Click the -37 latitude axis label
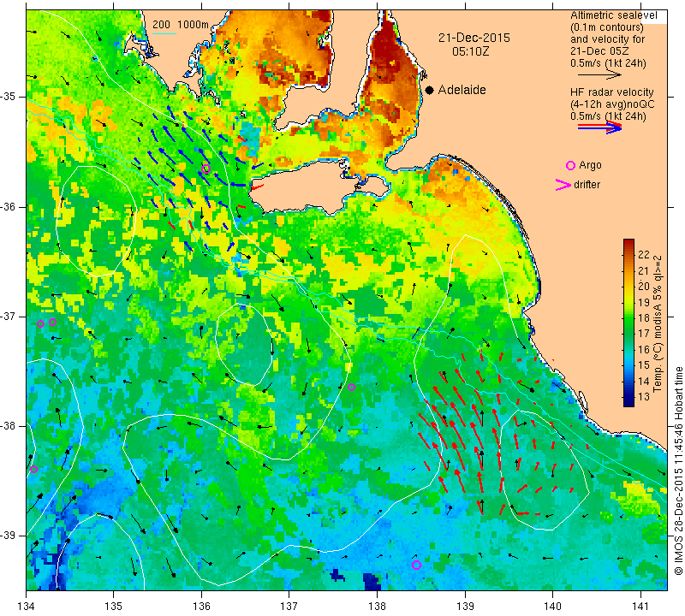685x616 pixels. [9, 316]
